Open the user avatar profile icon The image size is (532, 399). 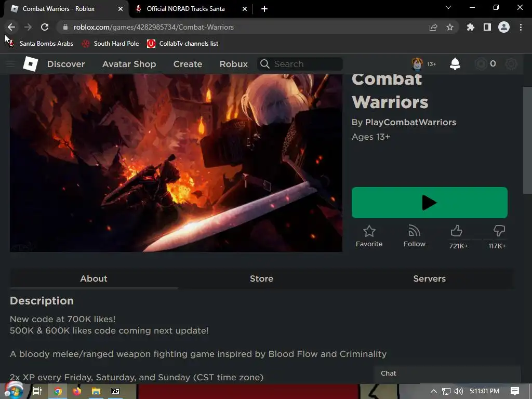pyautogui.click(x=417, y=64)
